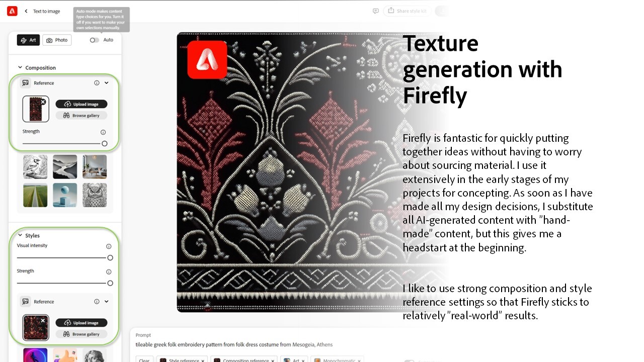644x362 pixels.
Task: Click the Styles Reference image icon
Action: tap(25, 302)
